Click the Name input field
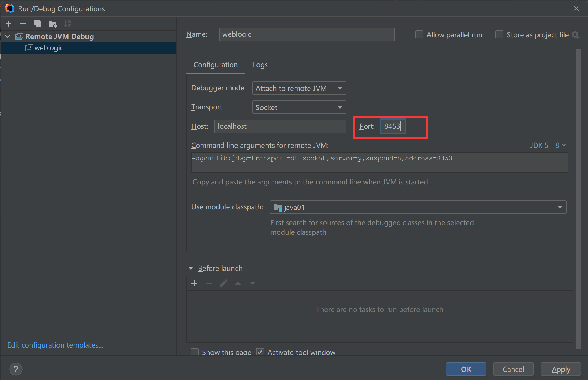 point(307,34)
